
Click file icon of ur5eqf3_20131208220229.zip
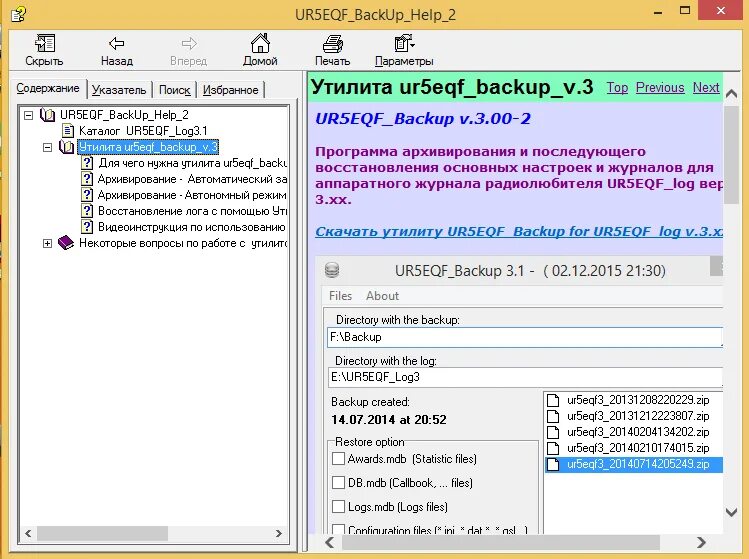553,400
